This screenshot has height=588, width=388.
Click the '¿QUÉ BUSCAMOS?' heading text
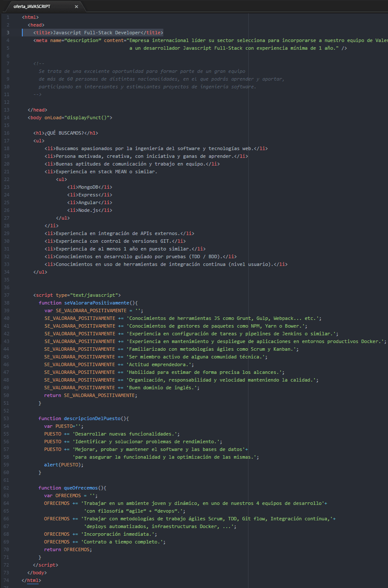click(x=64, y=133)
